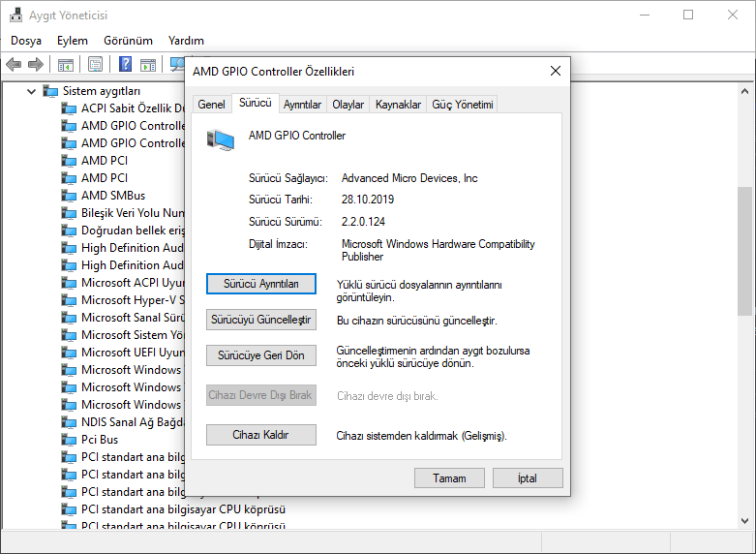Click icon beside Microsoft Hyper-V entry

pyautogui.click(x=69, y=300)
